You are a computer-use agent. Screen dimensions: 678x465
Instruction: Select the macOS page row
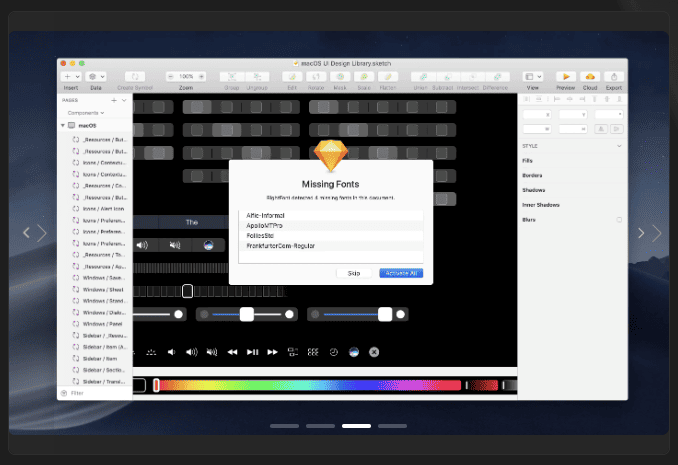click(x=95, y=125)
